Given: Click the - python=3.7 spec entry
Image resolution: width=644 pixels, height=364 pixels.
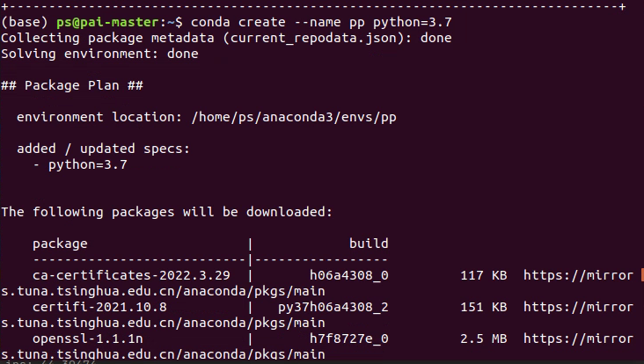Looking at the screenshot, I should click(x=80, y=165).
